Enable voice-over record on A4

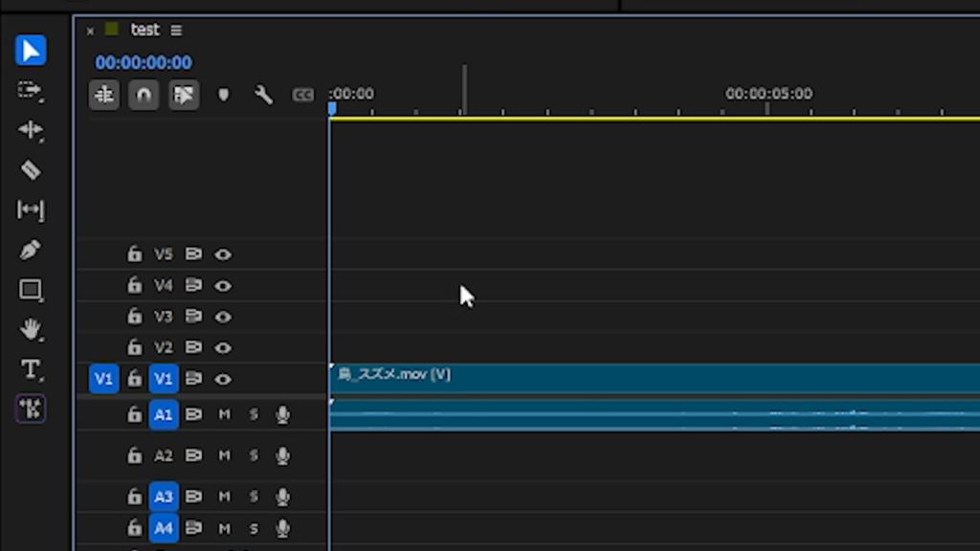point(283,529)
